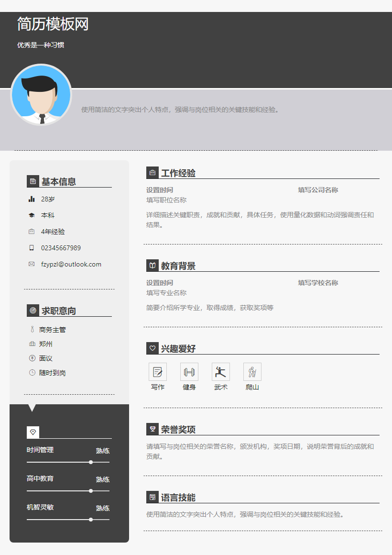Click the 荣誉奖项 trophy icon
The image size is (392, 555).
coord(152,429)
